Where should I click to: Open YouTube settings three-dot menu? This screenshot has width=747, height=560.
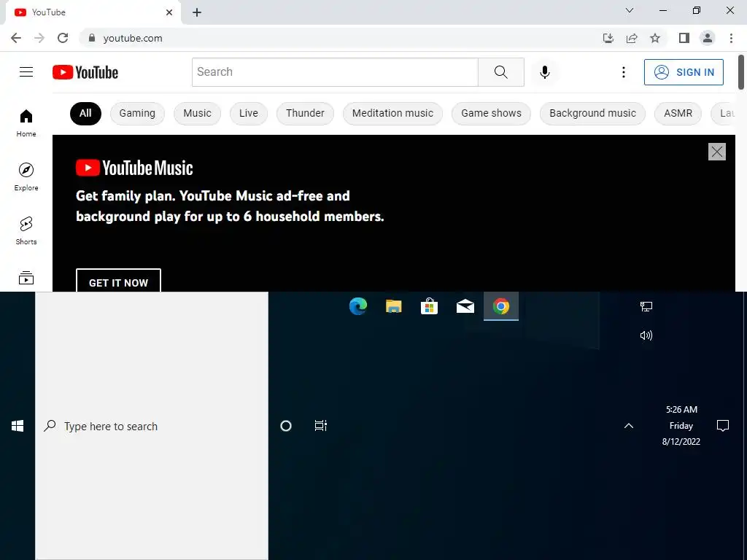(x=623, y=72)
